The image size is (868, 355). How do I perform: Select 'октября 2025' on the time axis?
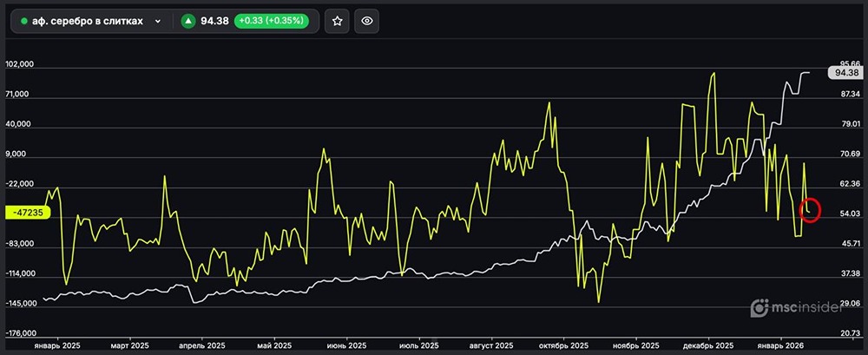566,345
